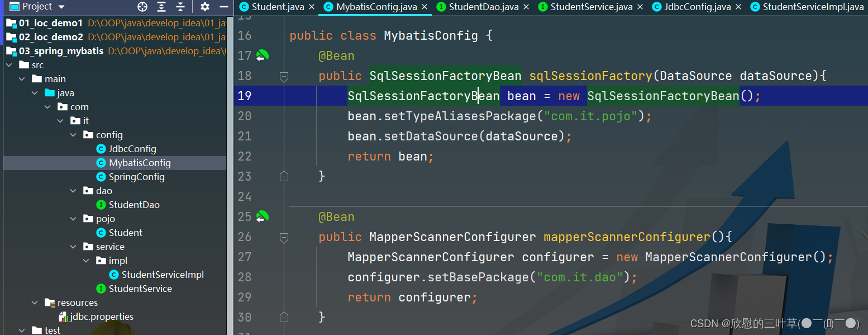The width and height of the screenshot is (868, 335).
Task: Click the Spring bean gutter icon on line 17
Action: pos(263,55)
